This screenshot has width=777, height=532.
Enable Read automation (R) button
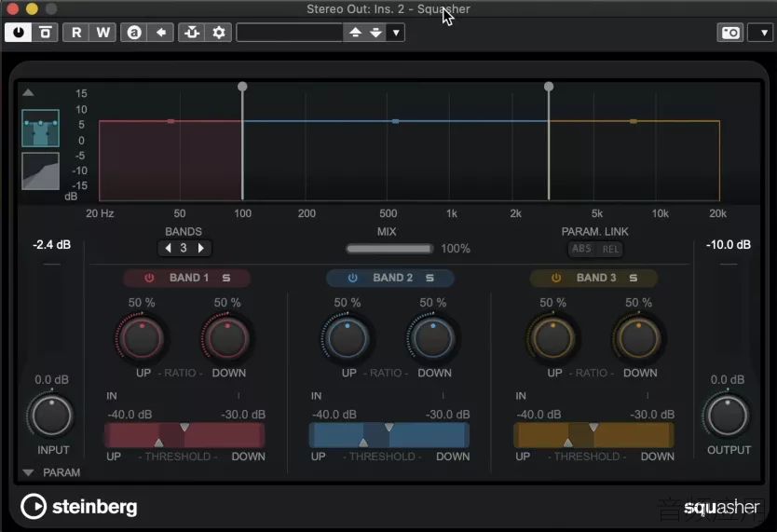click(76, 33)
